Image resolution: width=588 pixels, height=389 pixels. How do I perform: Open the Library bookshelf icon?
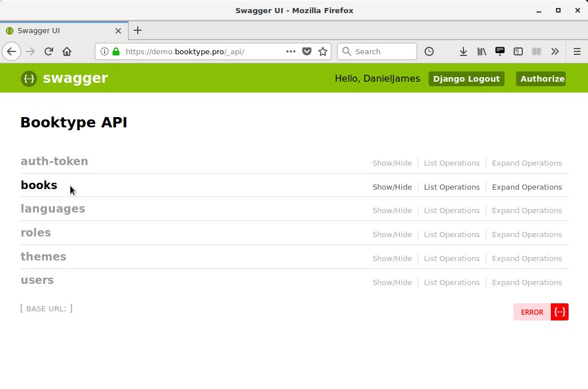[x=482, y=51]
